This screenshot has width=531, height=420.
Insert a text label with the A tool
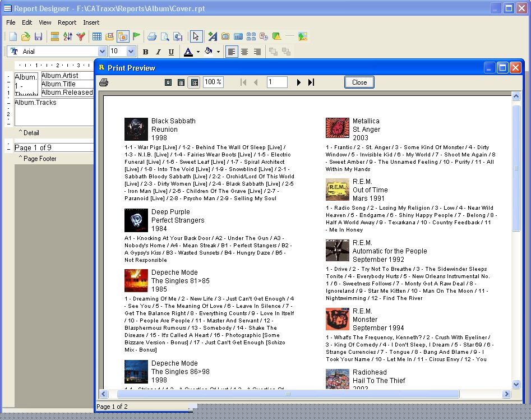coord(213,36)
